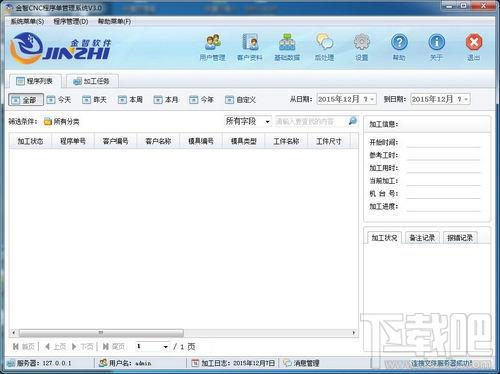The width and height of the screenshot is (500, 374).
Task: Switch to the 备注记录 tab
Action: pyautogui.click(x=422, y=238)
